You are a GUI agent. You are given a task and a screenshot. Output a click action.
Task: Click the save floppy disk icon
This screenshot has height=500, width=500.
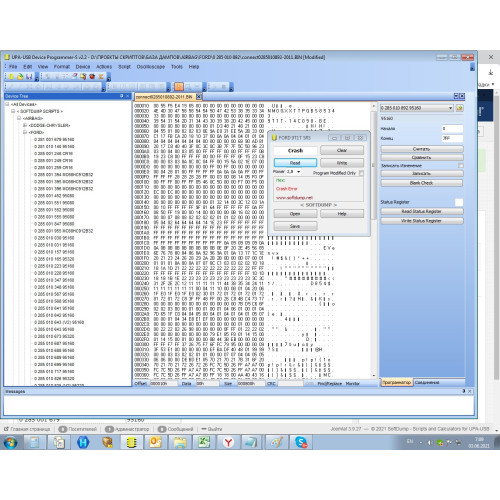click(29, 77)
